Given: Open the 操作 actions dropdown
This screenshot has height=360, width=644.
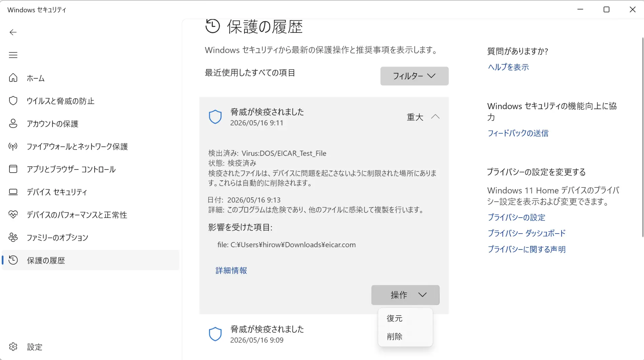Looking at the screenshot, I should point(405,295).
